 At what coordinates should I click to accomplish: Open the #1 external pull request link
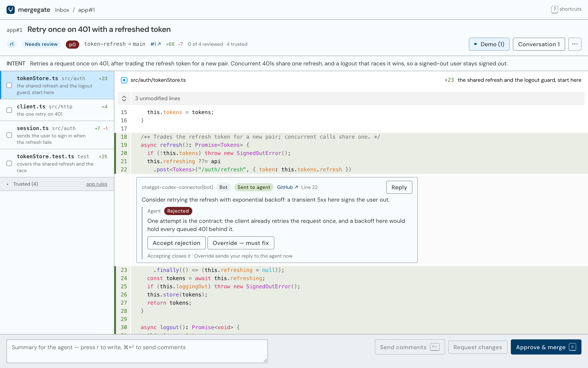pyautogui.click(x=156, y=44)
